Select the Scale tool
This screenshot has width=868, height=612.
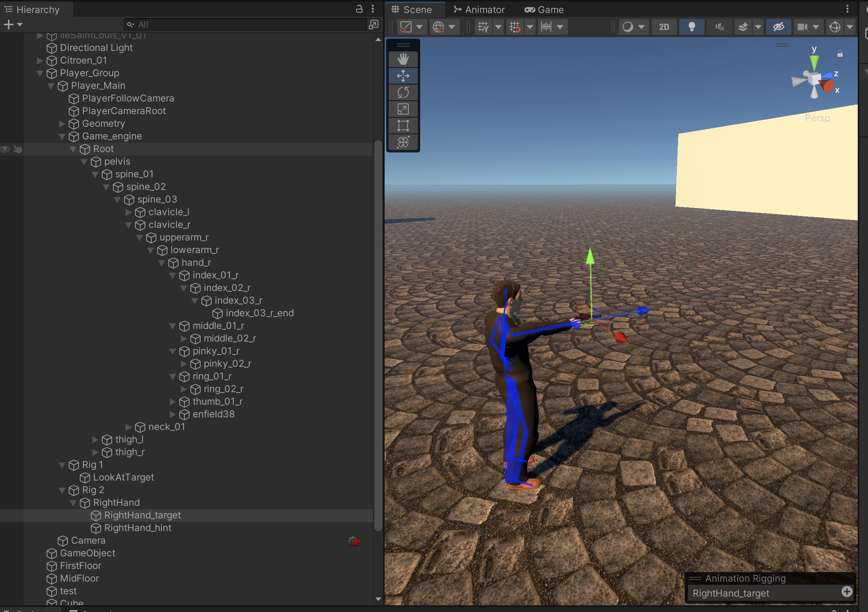pyautogui.click(x=403, y=109)
